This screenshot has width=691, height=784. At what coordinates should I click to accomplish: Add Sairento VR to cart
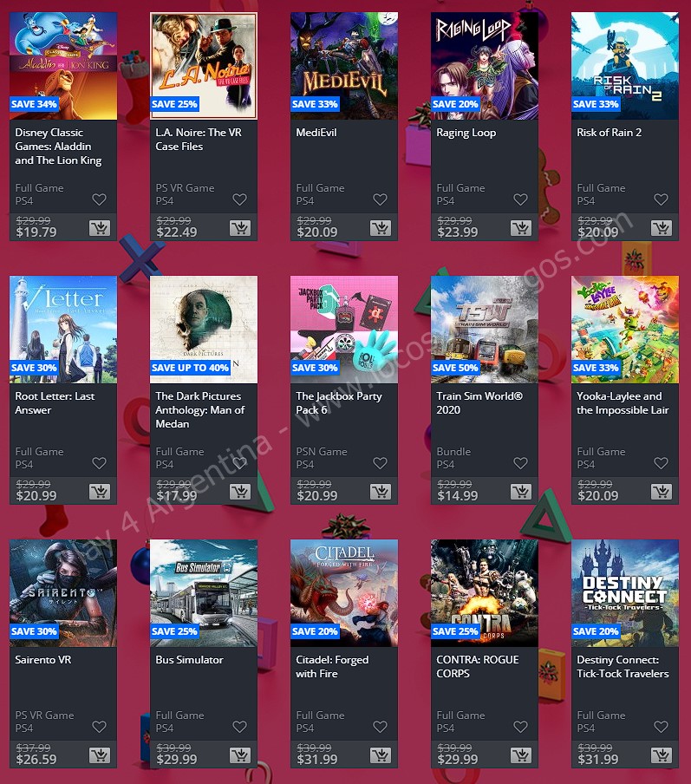click(100, 755)
